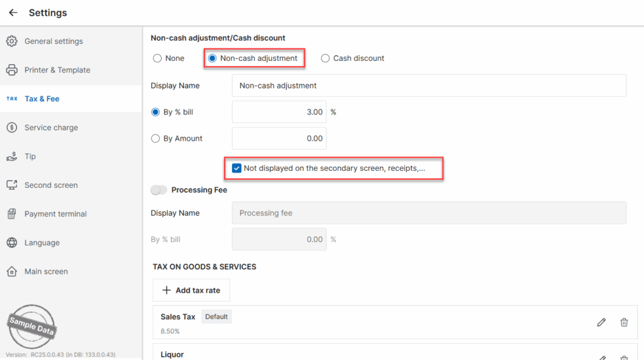Enable the Processing Fee toggle
644x360 pixels.
pyautogui.click(x=159, y=190)
